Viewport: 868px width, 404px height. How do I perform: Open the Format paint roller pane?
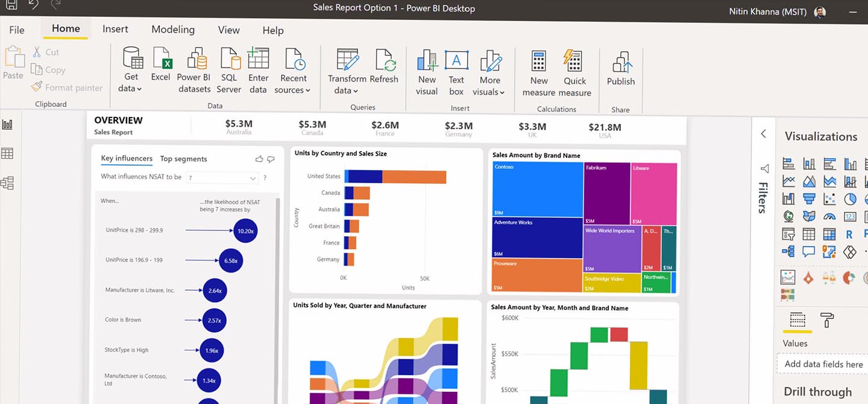827,320
